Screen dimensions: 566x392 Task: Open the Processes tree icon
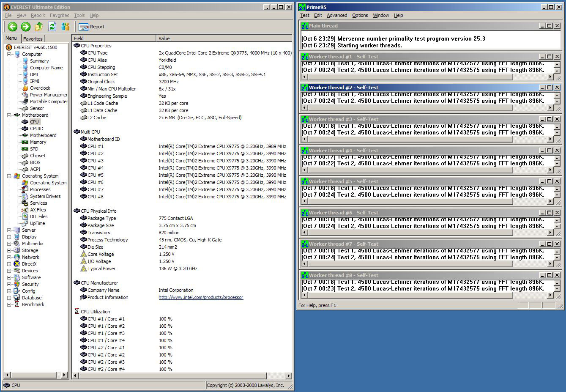[25, 189]
